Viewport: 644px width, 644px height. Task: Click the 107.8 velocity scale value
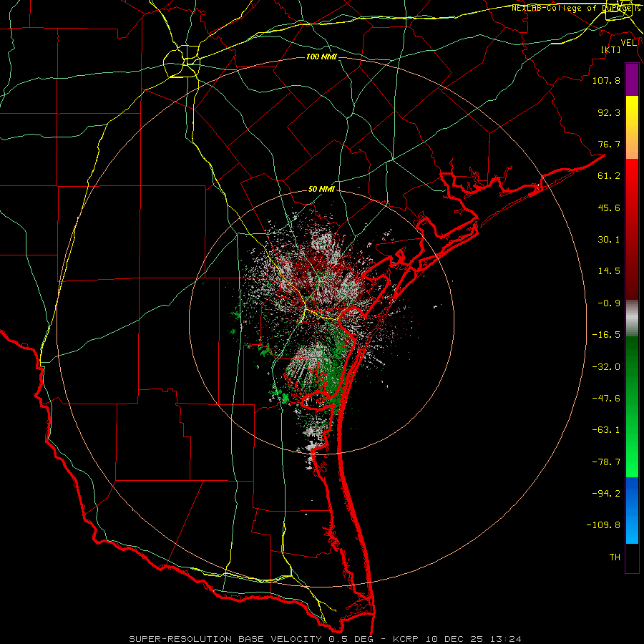tap(606, 80)
